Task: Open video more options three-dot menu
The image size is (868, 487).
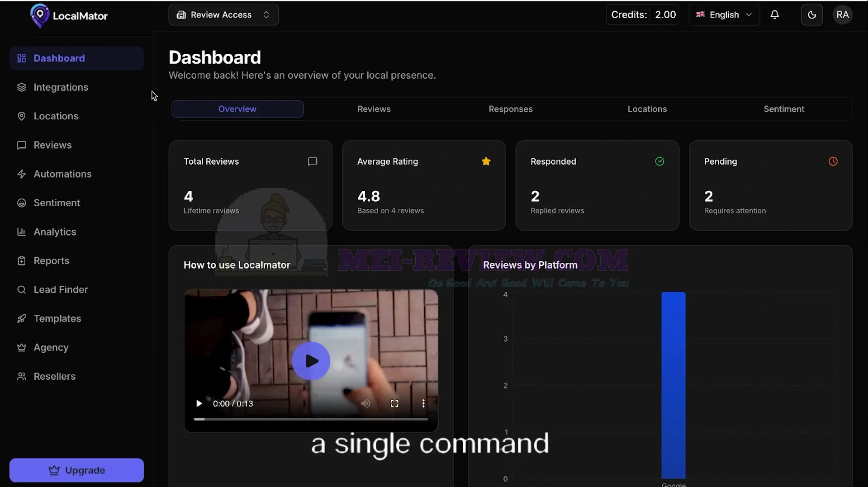Action: 423,403
